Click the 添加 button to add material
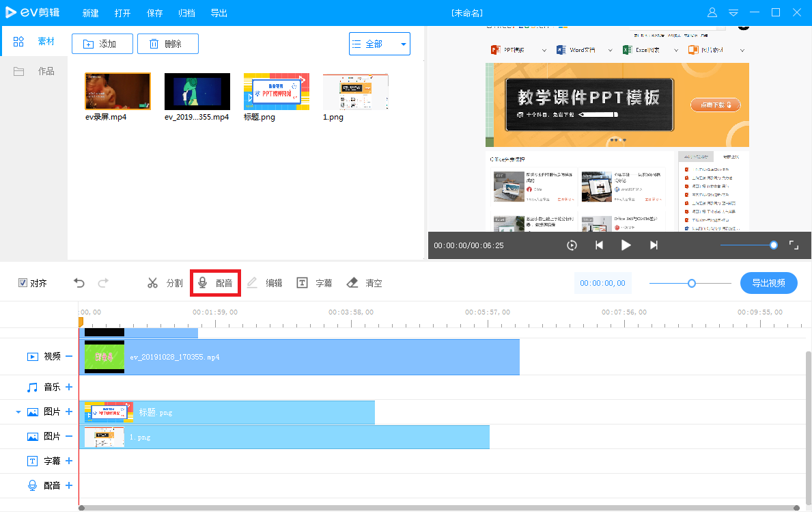 [102, 43]
